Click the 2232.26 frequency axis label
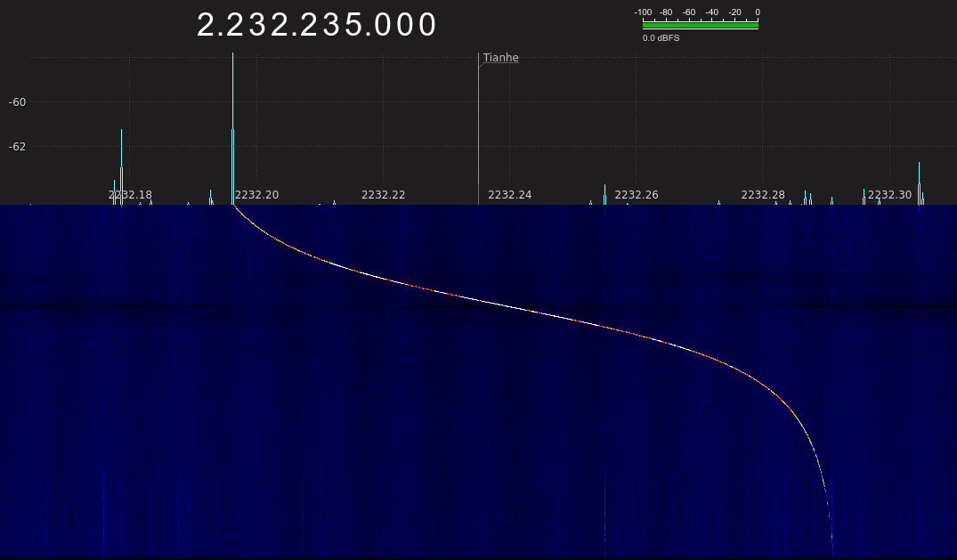This screenshot has width=957, height=560. [637, 194]
